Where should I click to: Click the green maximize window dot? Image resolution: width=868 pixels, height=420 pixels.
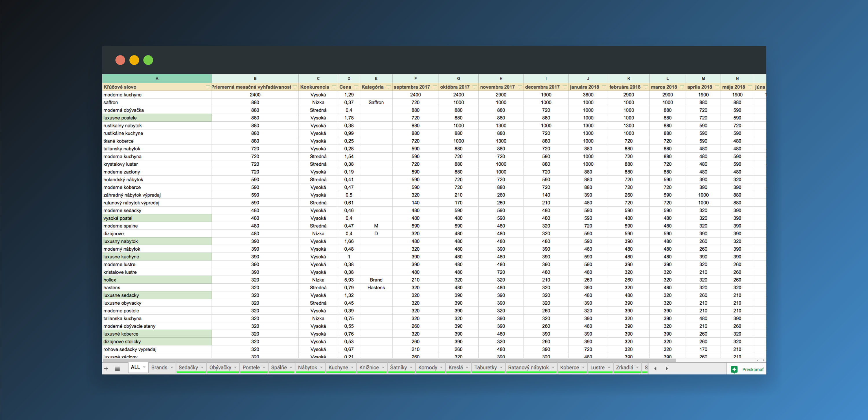pyautogui.click(x=148, y=60)
